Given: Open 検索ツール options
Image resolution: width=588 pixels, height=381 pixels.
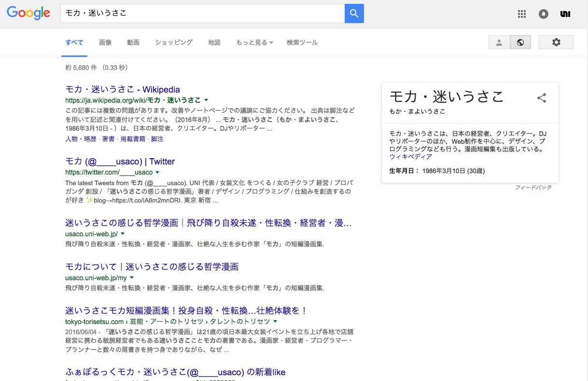Looking at the screenshot, I should (x=302, y=42).
